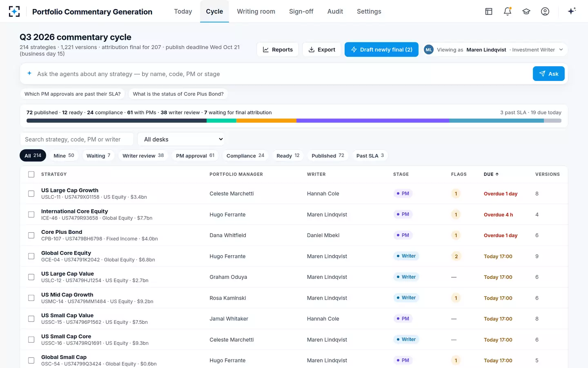
Task: Open the layout panel icon
Action: point(489,11)
